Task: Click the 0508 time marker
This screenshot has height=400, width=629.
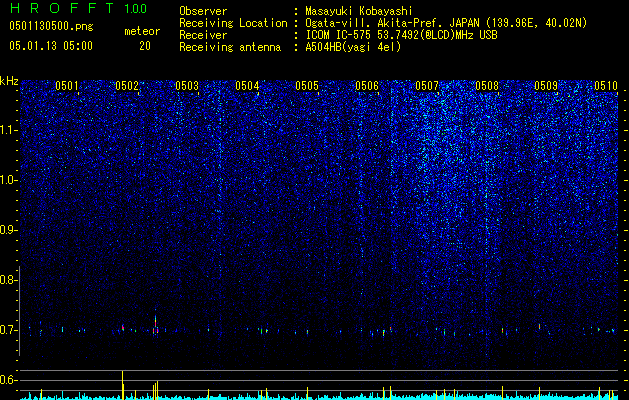Action: click(487, 85)
